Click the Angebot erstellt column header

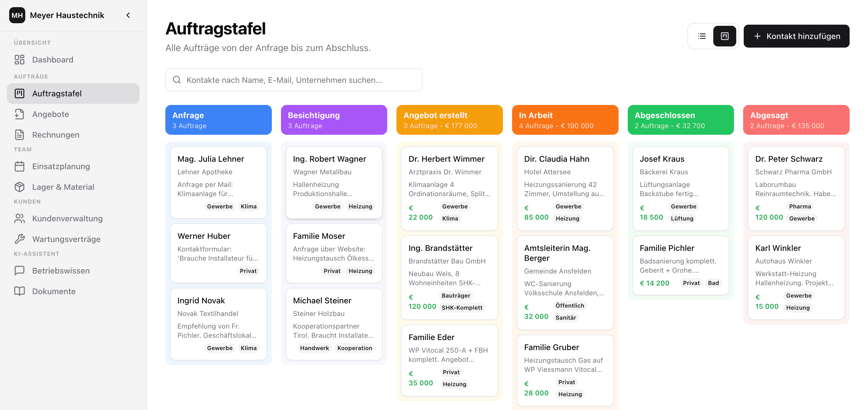[449, 120]
